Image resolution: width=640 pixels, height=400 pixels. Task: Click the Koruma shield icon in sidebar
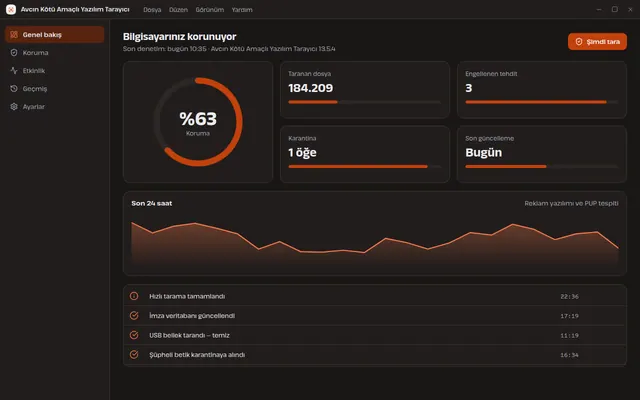(14, 53)
